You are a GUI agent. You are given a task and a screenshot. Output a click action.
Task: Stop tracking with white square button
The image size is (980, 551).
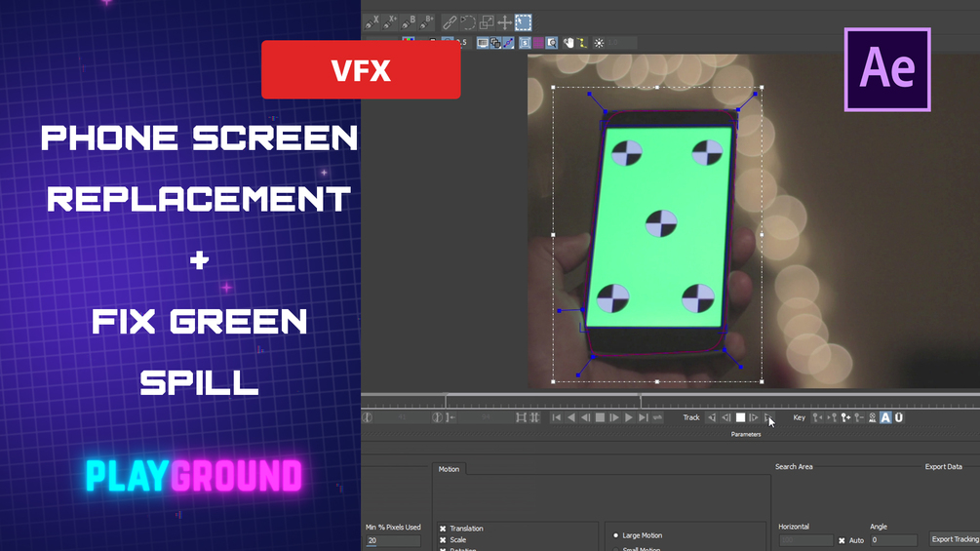[x=741, y=417]
